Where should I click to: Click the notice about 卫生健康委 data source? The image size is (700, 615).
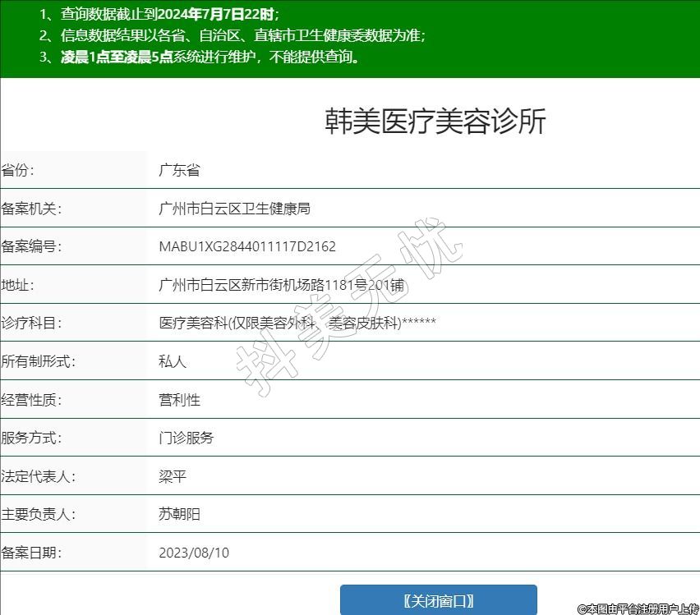[x=233, y=35]
